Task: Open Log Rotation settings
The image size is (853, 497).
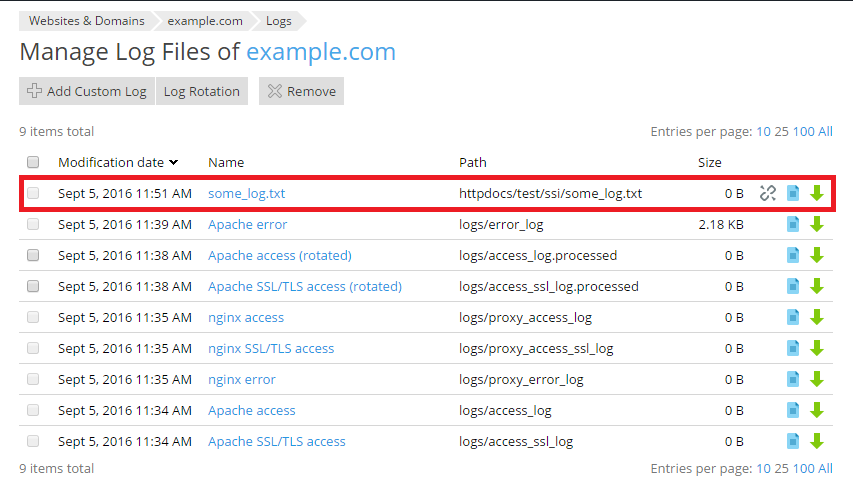Action: tap(201, 91)
